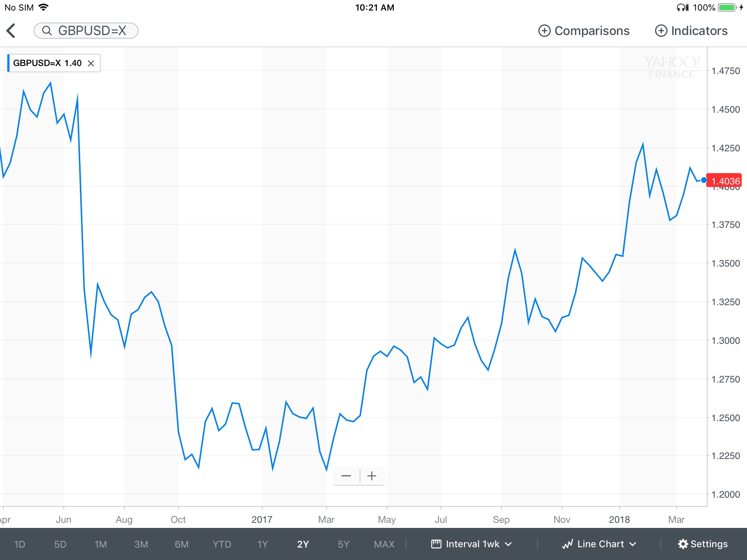
Task: Select the 1D time range
Action: pos(20,544)
